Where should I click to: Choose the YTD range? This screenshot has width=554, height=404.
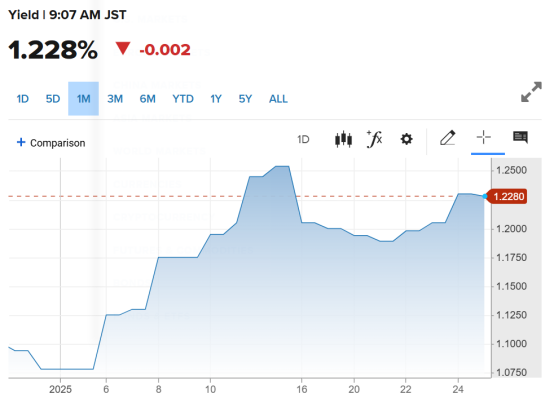coord(183,99)
